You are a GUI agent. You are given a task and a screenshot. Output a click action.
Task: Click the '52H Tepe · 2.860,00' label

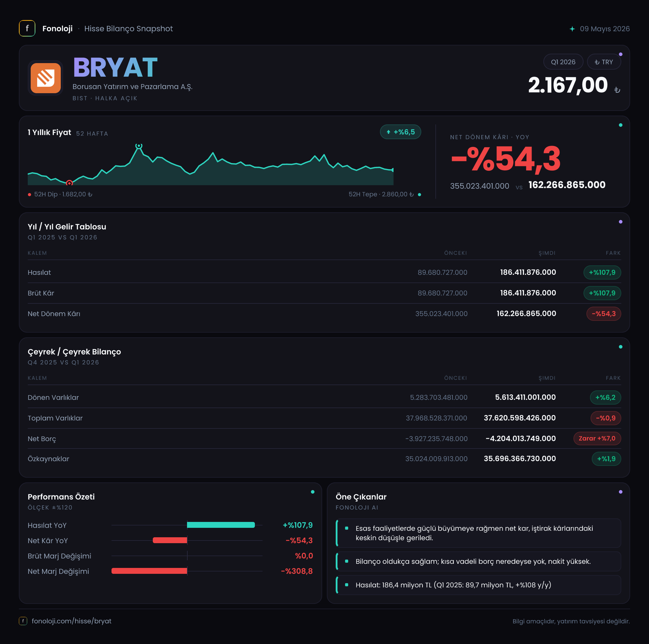tap(381, 194)
